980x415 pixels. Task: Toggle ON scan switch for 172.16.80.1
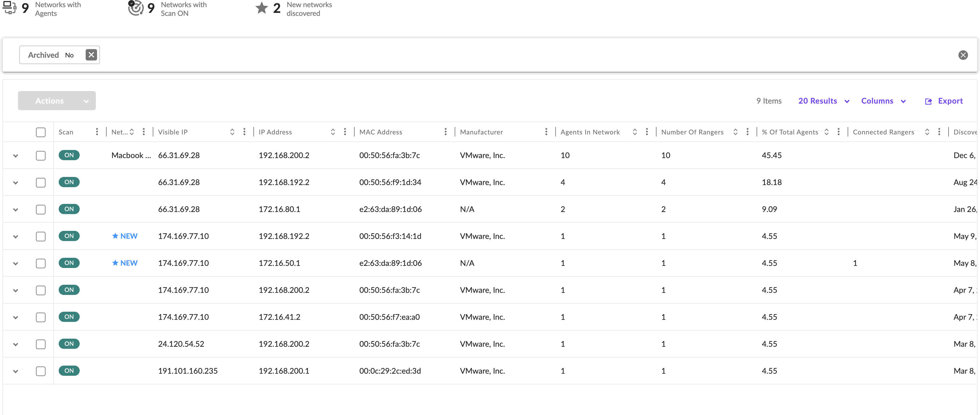pos(69,209)
